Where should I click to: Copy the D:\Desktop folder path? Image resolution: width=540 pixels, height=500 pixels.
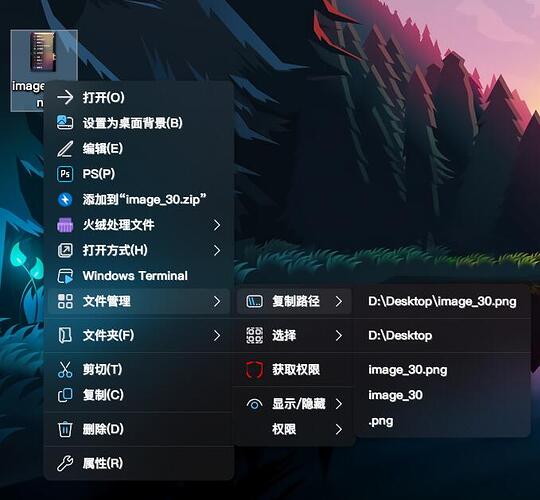442,335
